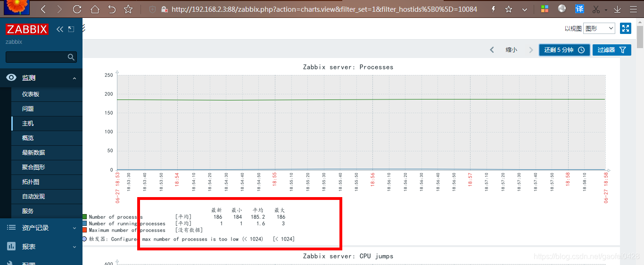Click the ZABBIX logo
The image size is (644, 265).
pyautogui.click(x=27, y=29)
